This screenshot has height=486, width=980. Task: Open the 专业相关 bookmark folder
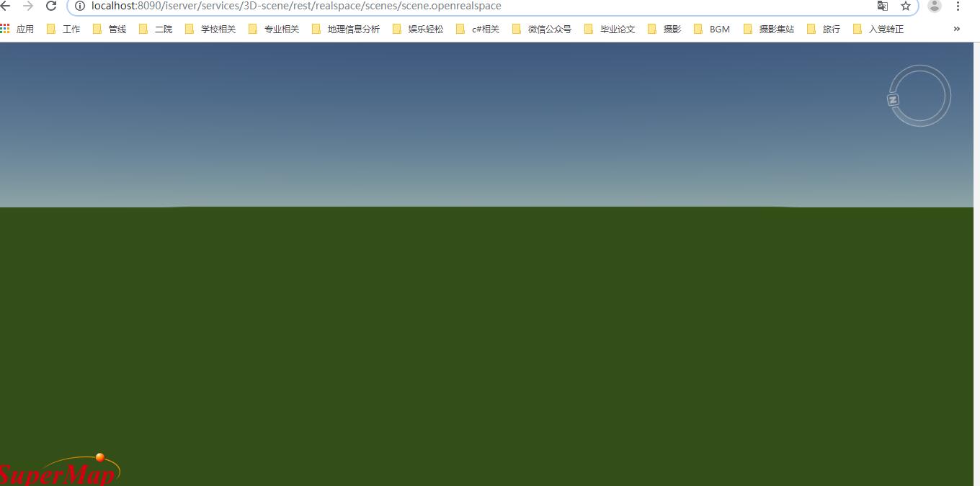(x=274, y=29)
